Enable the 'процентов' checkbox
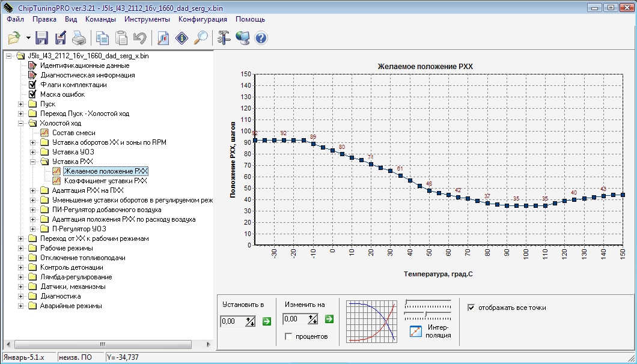637x364 pixels. tap(288, 336)
